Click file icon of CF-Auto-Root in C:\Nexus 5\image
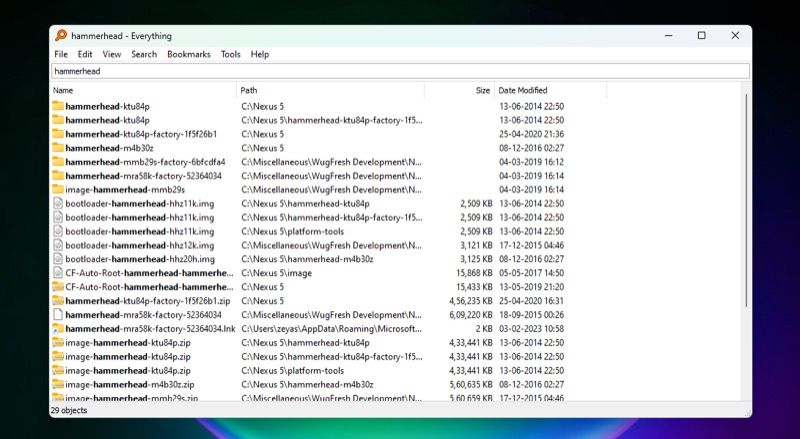The image size is (800, 439). pos(58,273)
